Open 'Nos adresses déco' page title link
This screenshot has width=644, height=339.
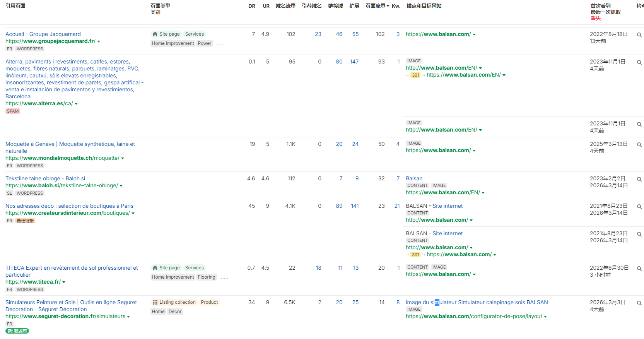pyautogui.click(x=69, y=206)
